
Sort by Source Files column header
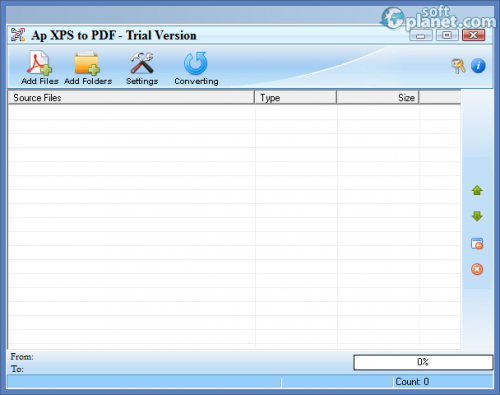click(x=131, y=98)
